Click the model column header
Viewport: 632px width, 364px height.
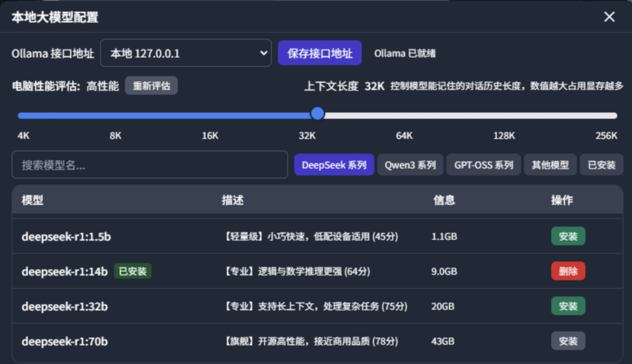click(x=33, y=200)
